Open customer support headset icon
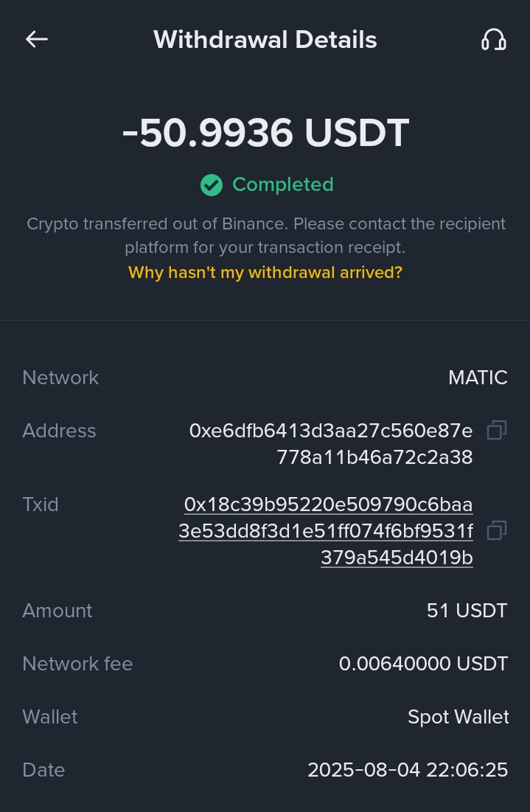Screen dimensions: 530x812 [x=493, y=40]
